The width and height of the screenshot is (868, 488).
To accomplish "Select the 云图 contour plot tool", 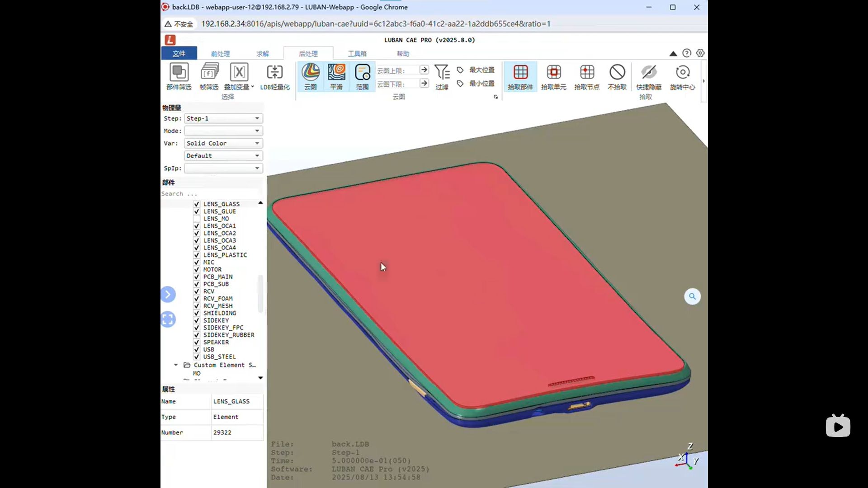I will [311, 73].
